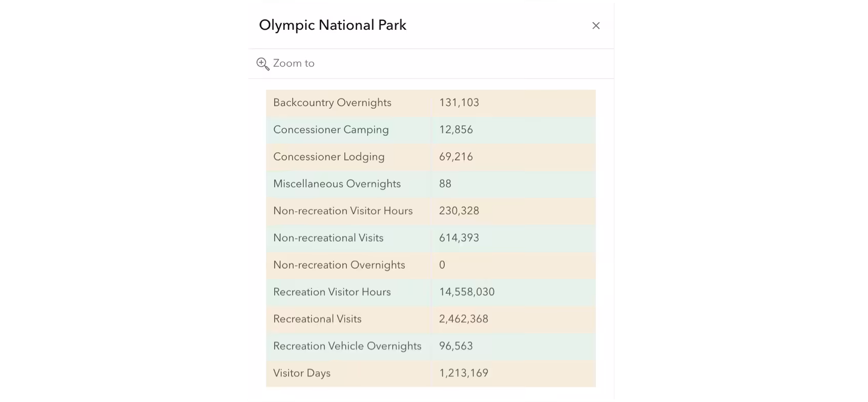Click the Non-recreational Visits label
Viewport: 868px width, 402px height.
(328, 238)
